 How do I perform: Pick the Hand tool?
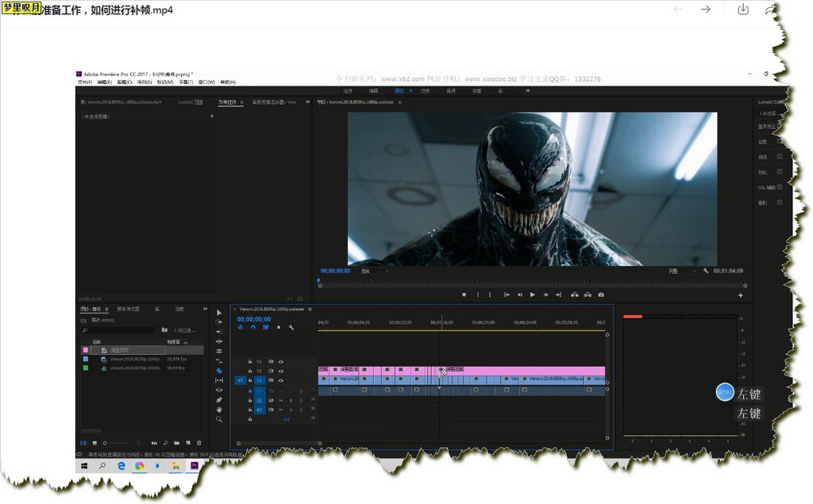[x=219, y=410]
